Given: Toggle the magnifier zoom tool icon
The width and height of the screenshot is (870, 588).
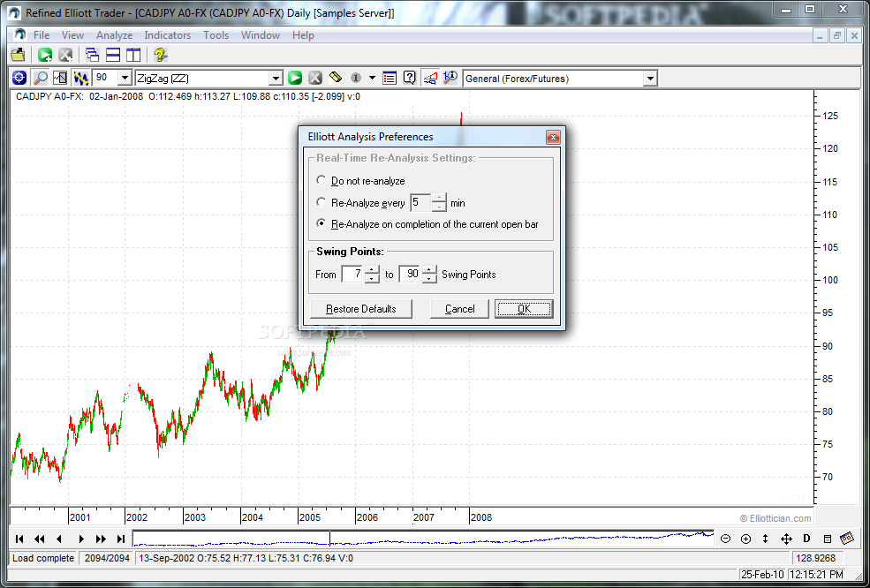Looking at the screenshot, I should pos(40,79).
